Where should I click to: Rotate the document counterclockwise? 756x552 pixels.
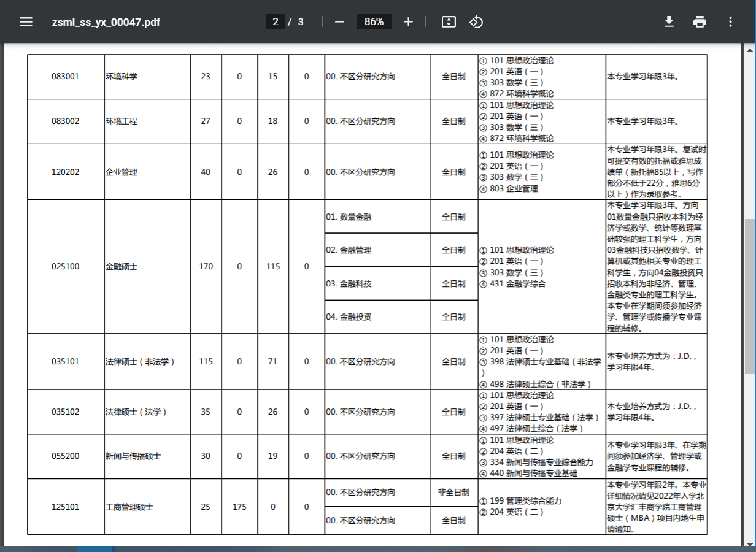[x=476, y=22]
